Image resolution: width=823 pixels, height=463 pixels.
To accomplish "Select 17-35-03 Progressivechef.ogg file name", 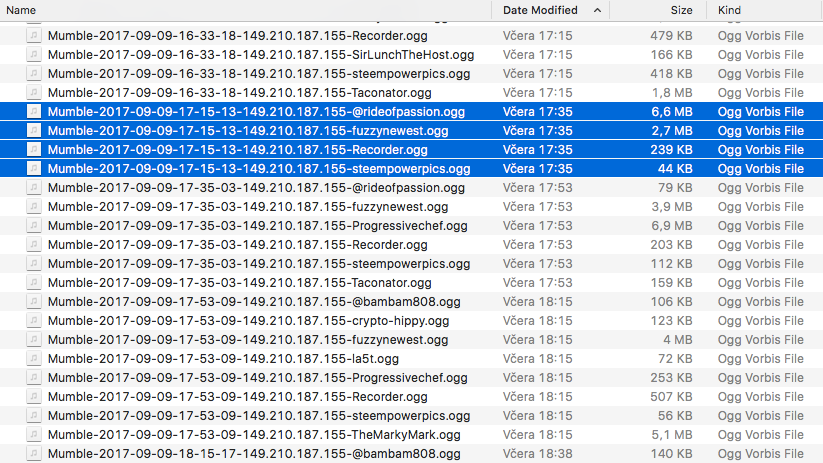I will 258,226.
